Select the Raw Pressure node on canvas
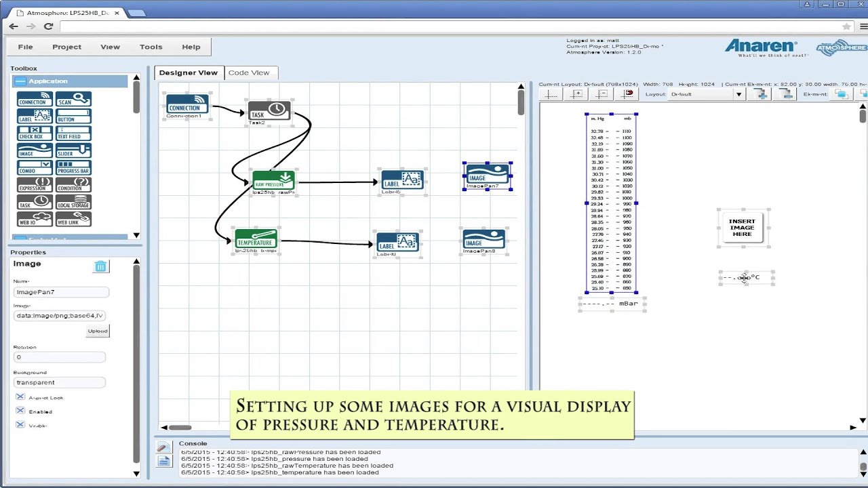Viewport: 868px width, 488px height. coord(273,182)
